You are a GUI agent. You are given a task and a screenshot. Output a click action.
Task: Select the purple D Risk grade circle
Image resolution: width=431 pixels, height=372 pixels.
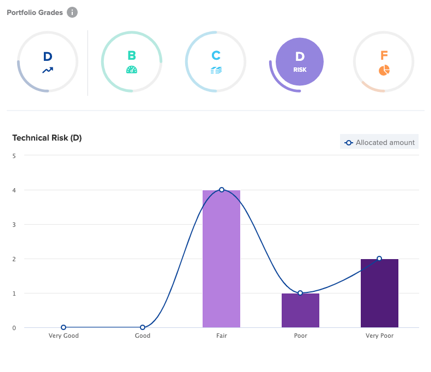point(299,62)
